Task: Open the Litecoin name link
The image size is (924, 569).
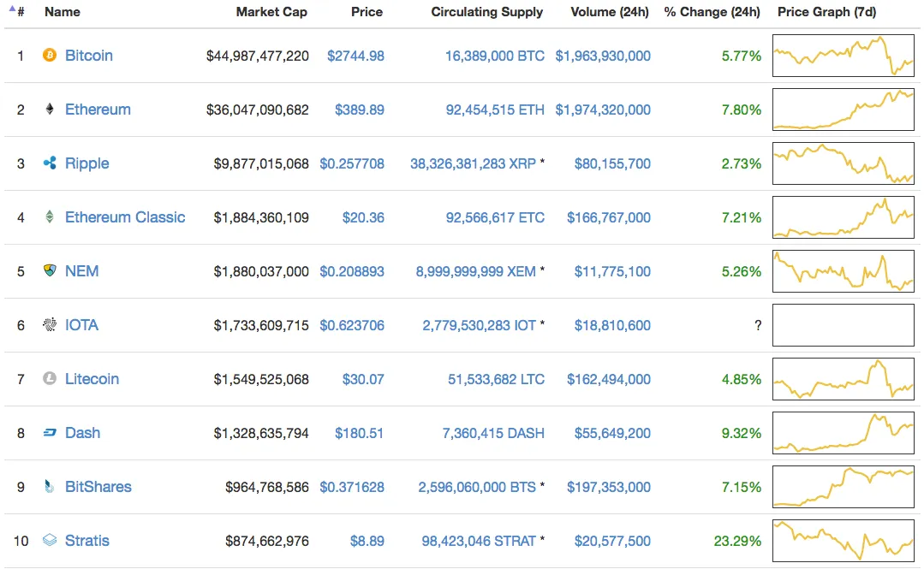Action: point(92,379)
